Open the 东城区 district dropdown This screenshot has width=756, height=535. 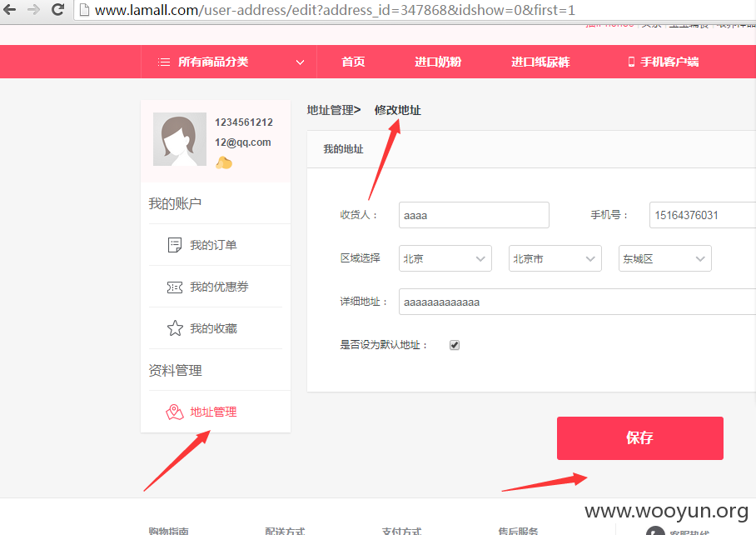coord(665,258)
